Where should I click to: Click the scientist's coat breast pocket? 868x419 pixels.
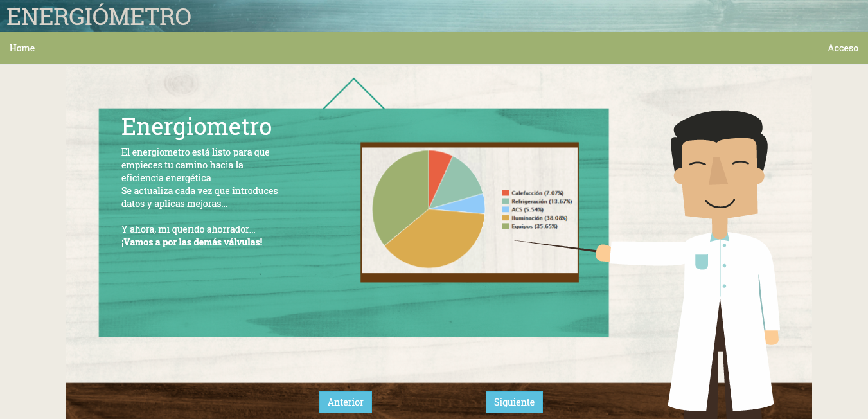point(702,262)
